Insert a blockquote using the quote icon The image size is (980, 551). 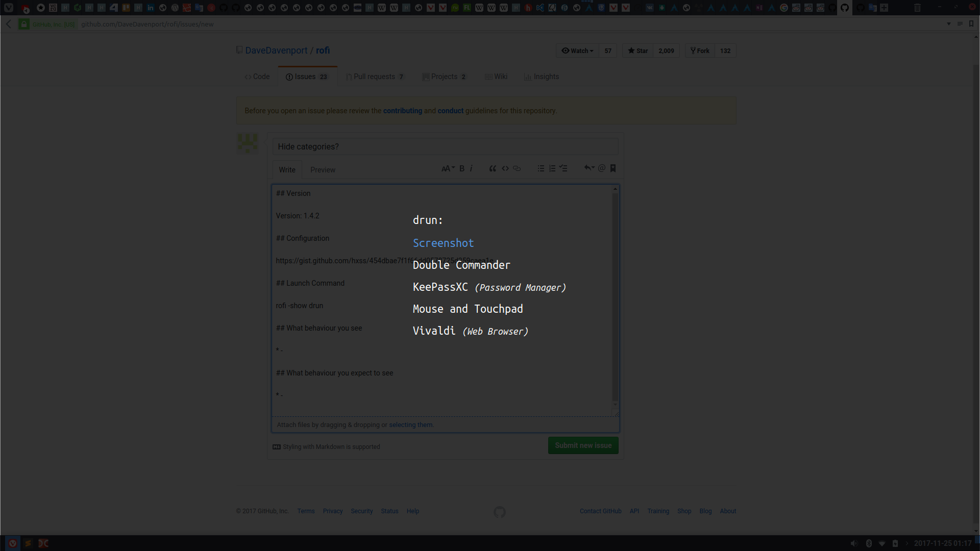click(x=492, y=168)
